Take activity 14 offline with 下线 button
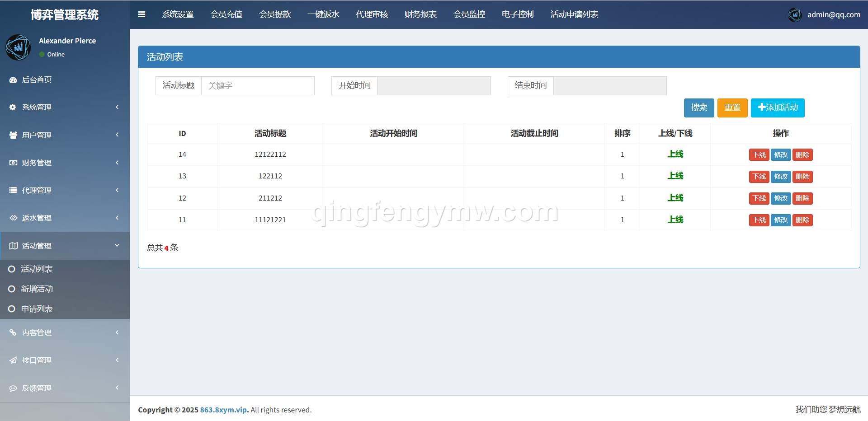 [x=759, y=155]
